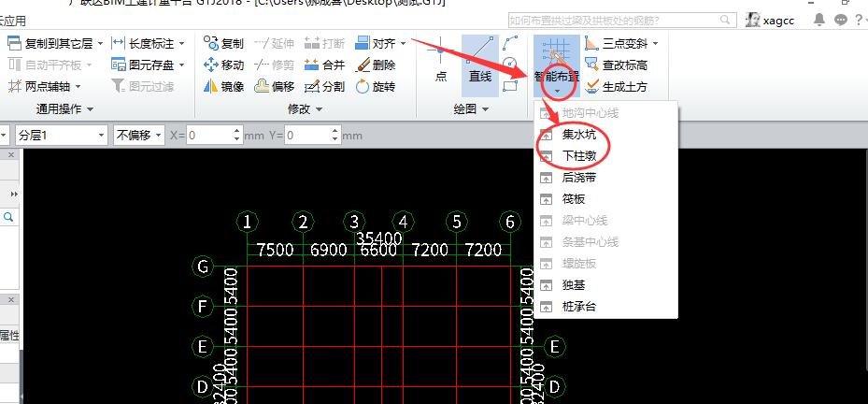This screenshot has height=404, width=868.
Task: Open the 智能布置 smart layout button
Action: [556, 65]
